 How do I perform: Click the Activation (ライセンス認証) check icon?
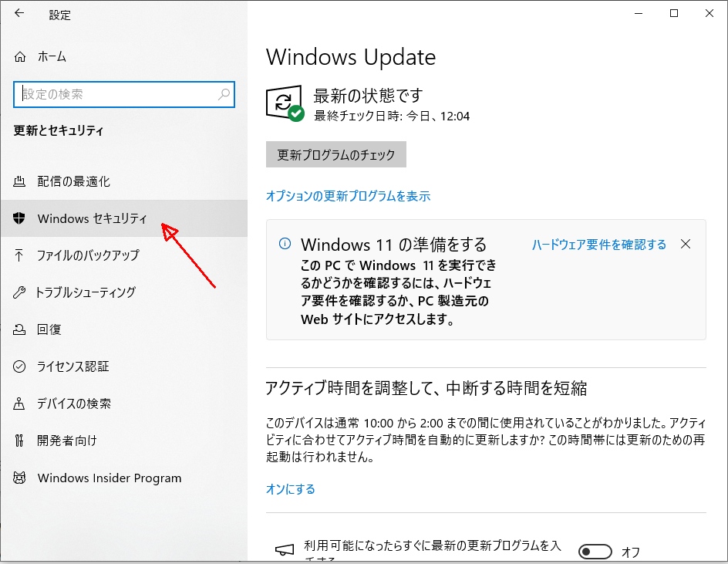[x=20, y=366]
